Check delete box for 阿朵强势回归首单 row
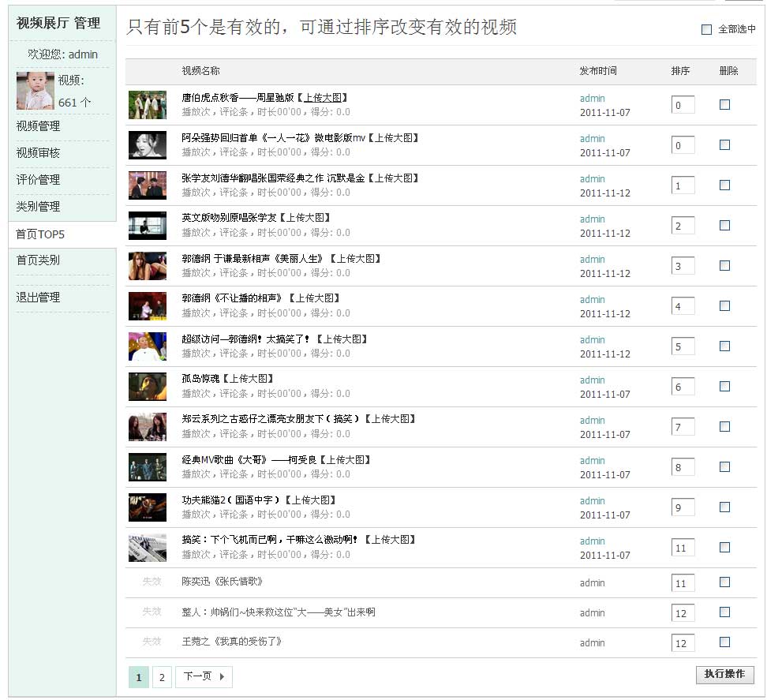The width and height of the screenshot is (767, 700). tap(724, 144)
